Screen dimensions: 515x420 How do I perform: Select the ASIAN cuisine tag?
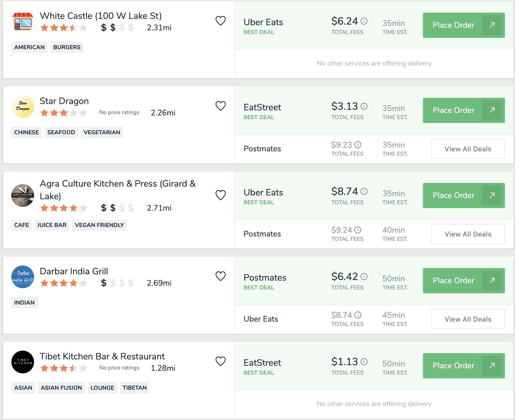click(23, 388)
